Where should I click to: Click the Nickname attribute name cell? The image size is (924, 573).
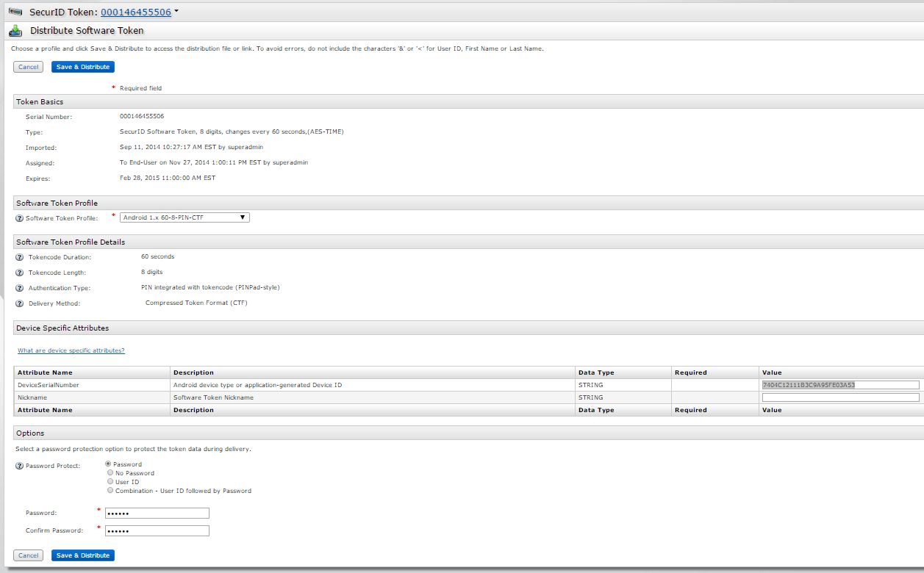pyautogui.click(x=93, y=397)
